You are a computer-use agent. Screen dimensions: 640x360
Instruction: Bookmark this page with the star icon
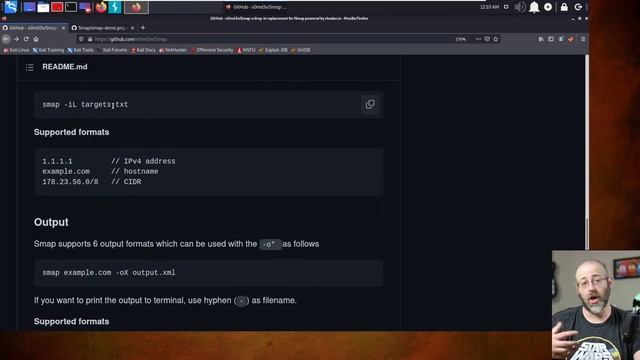[496, 39]
